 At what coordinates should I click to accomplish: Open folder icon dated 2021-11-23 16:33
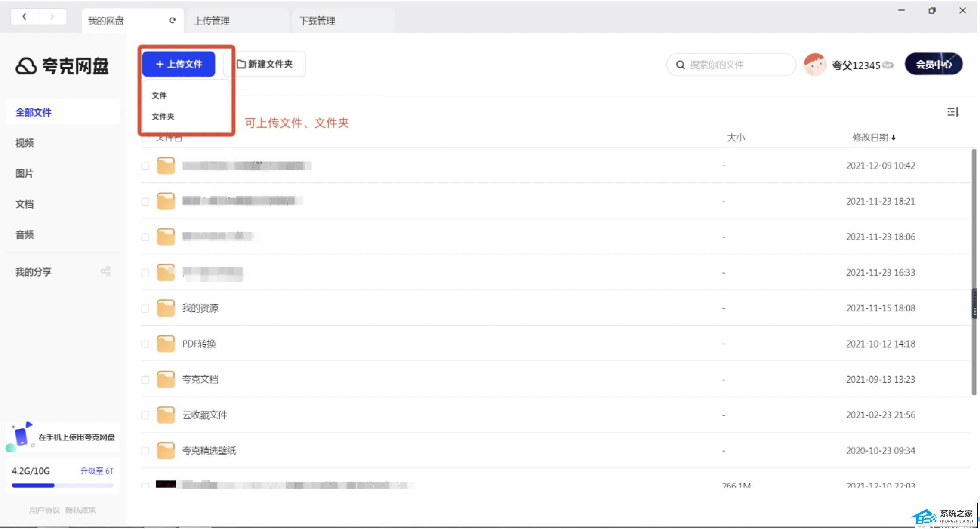click(x=166, y=273)
